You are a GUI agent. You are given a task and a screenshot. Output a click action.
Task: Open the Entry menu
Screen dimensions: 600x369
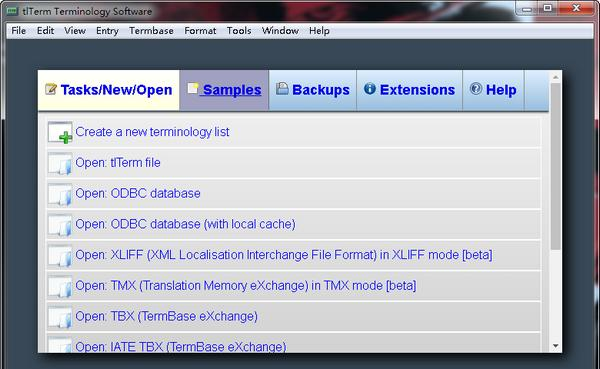click(107, 31)
